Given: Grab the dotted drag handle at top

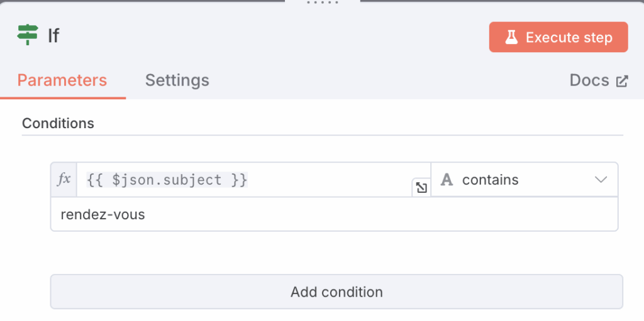Looking at the screenshot, I should [x=322, y=3].
